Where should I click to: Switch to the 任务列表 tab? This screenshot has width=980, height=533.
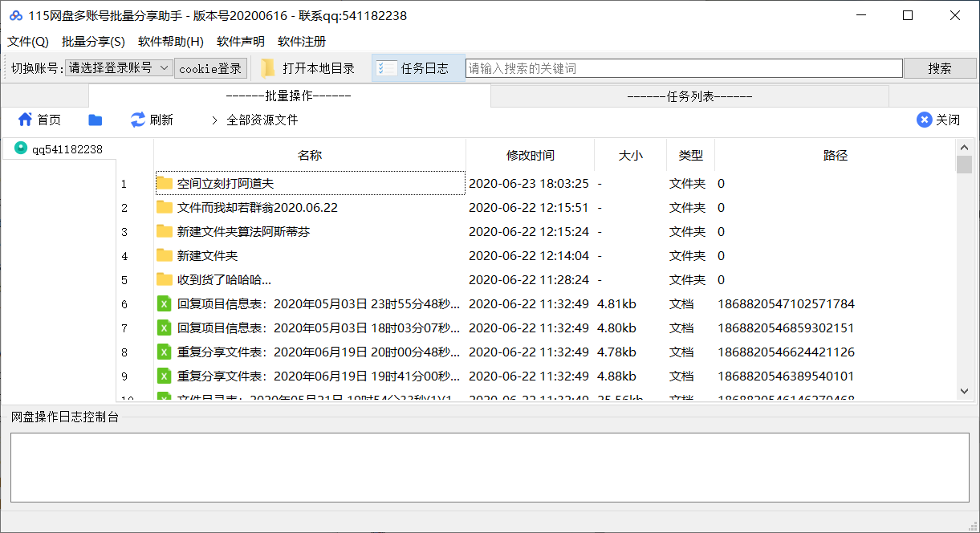(x=689, y=95)
